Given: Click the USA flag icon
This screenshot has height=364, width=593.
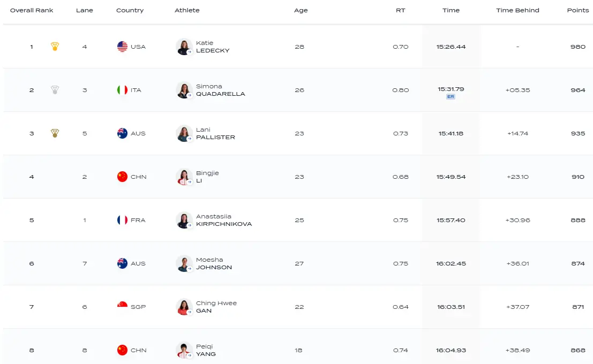Looking at the screenshot, I should [x=122, y=47].
